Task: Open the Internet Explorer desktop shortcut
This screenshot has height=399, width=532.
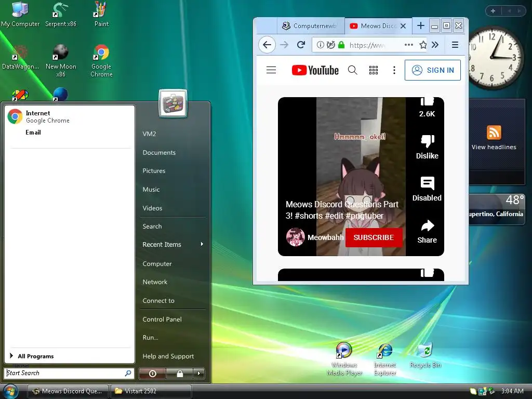Action: (x=385, y=359)
